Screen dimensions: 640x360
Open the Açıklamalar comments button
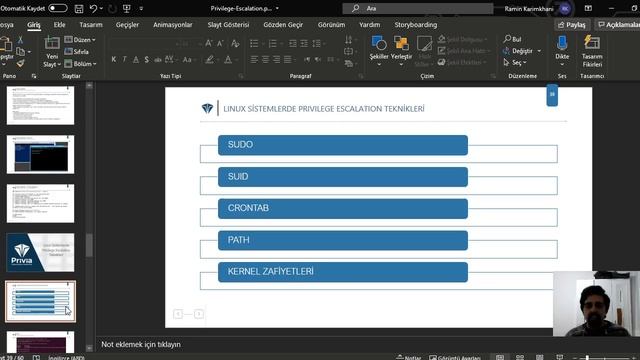617,25
